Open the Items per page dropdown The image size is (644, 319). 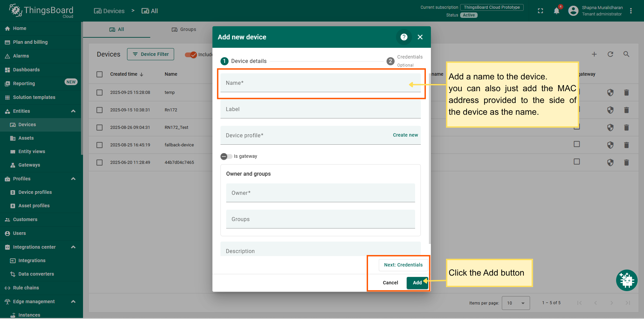pyautogui.click(x=516, y=303)
